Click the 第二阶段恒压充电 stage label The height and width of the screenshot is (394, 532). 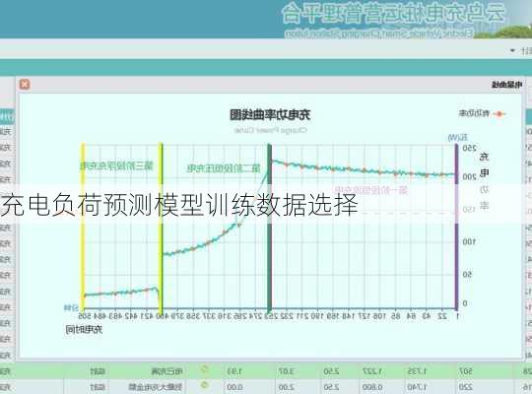point(224,168)
